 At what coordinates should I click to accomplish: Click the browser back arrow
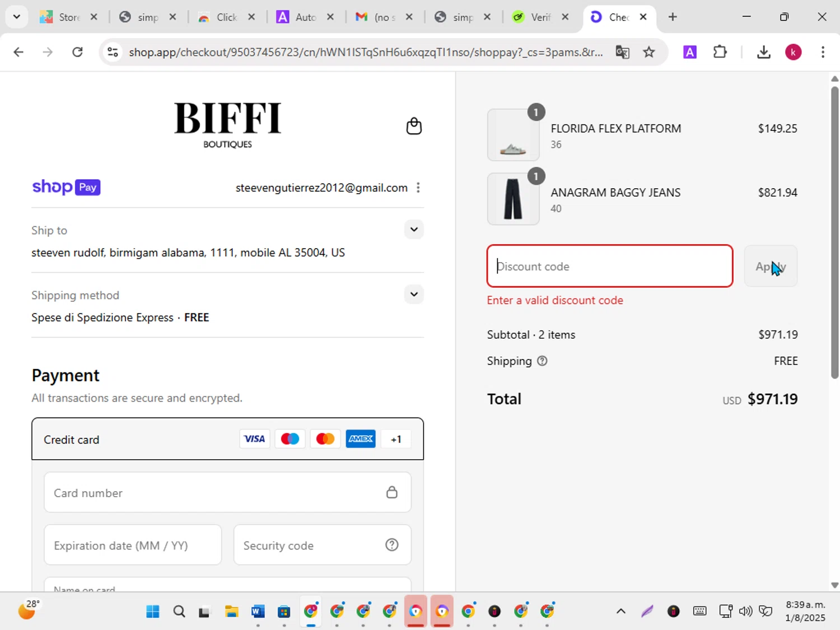click(x=18, y=52)
